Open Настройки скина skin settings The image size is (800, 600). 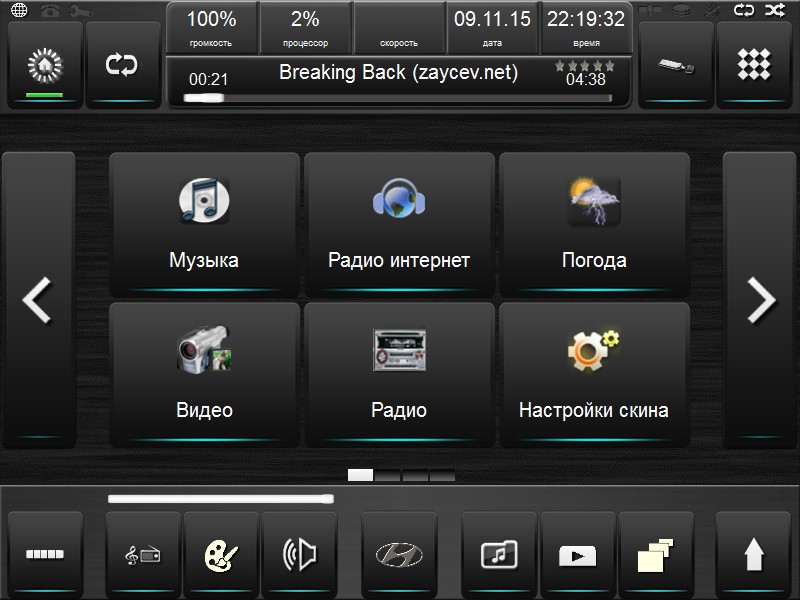(594, 374)
